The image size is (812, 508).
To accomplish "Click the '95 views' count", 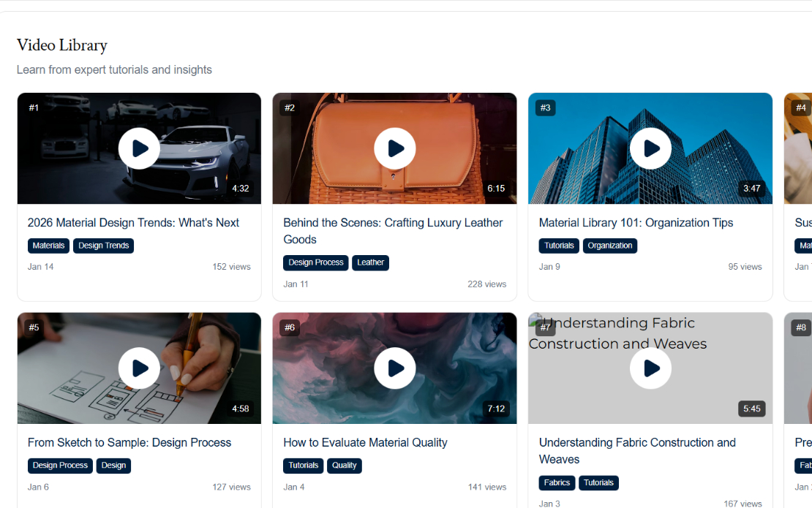I will click(745, 267).
